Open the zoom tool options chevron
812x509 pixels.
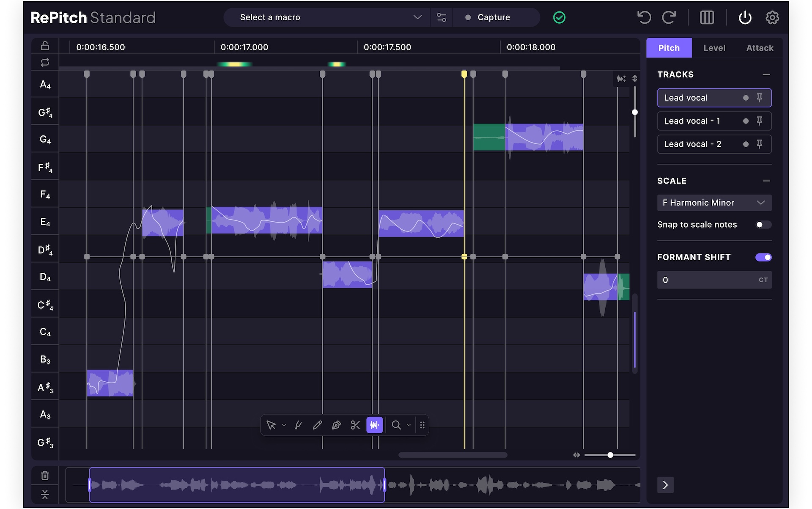(x=408, y=425)
